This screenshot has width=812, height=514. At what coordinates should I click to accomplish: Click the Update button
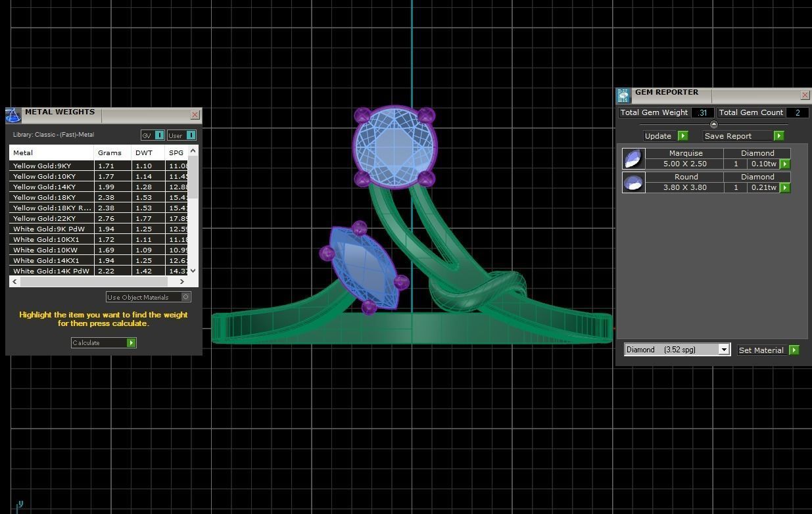point(658,136)
